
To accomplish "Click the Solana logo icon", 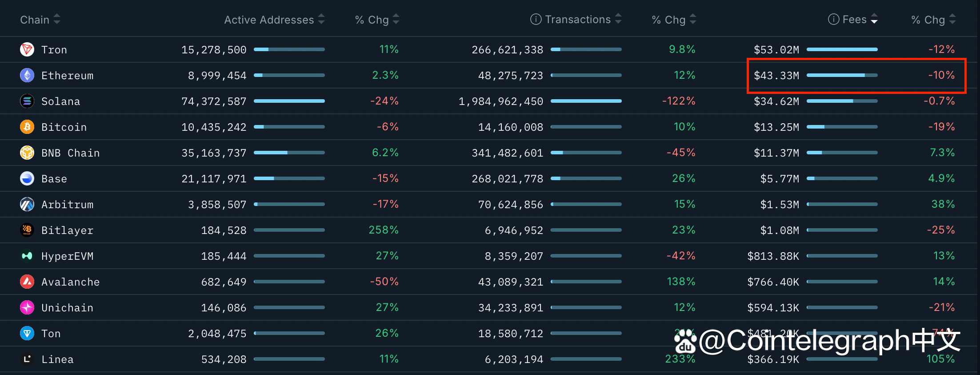I will click(x=27, y=101).
